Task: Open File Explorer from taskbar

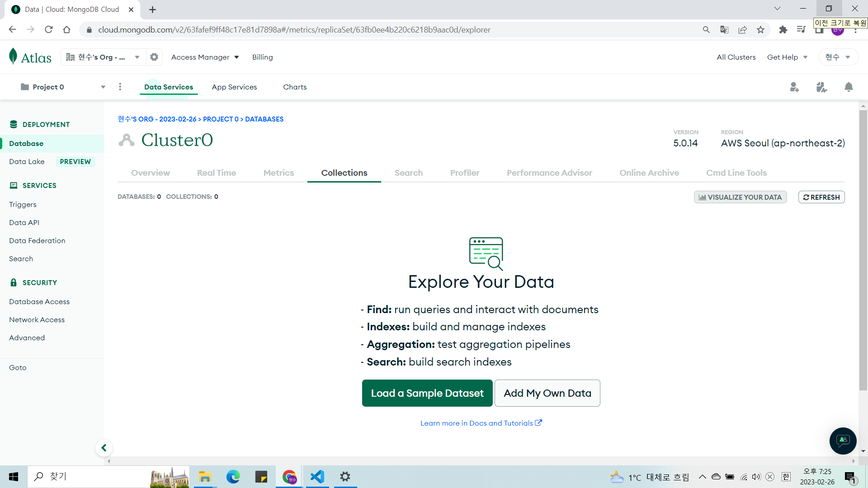Action: click(x=205, y=477)
